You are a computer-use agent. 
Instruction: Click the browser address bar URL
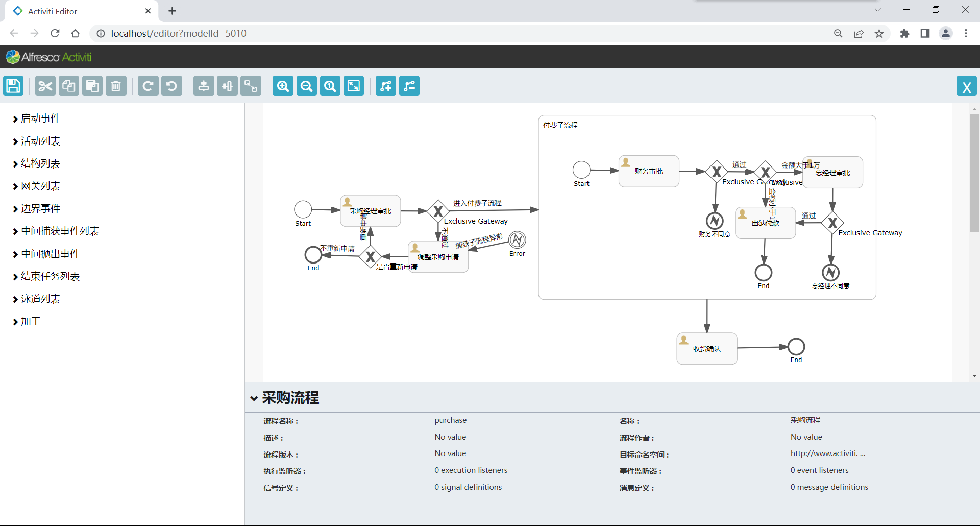point(179,33)
